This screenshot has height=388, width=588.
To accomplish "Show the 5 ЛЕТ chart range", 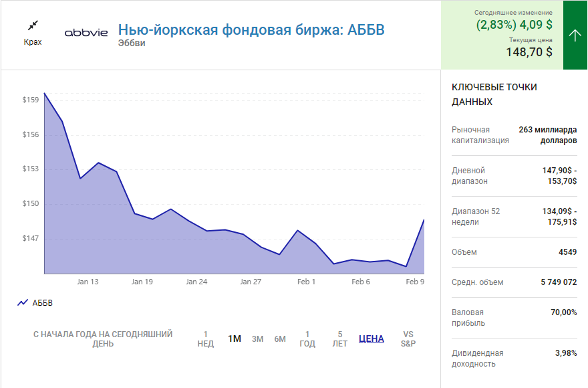I will pos(340,338).
